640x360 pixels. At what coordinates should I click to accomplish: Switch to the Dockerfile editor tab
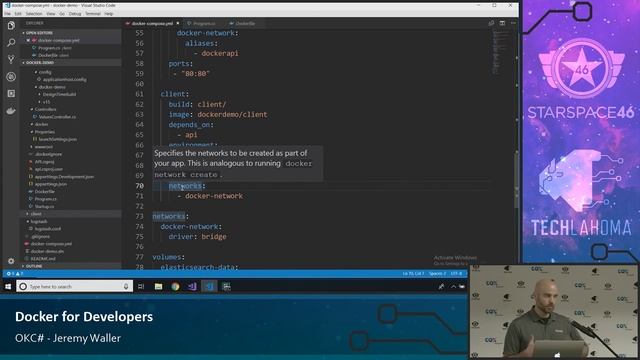[244, 23]
